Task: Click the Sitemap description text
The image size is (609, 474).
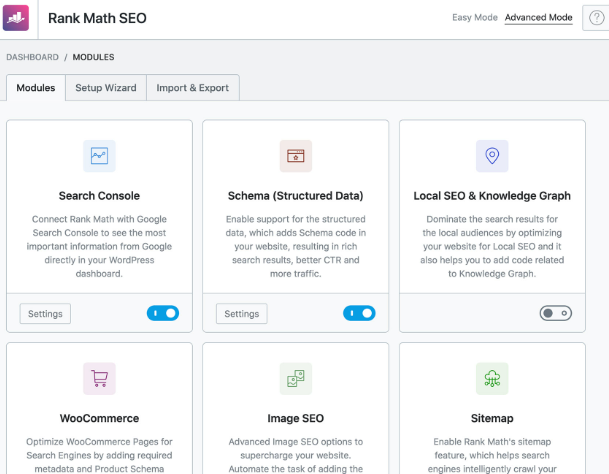Action: pyautogui.click(x=492, y=455)
